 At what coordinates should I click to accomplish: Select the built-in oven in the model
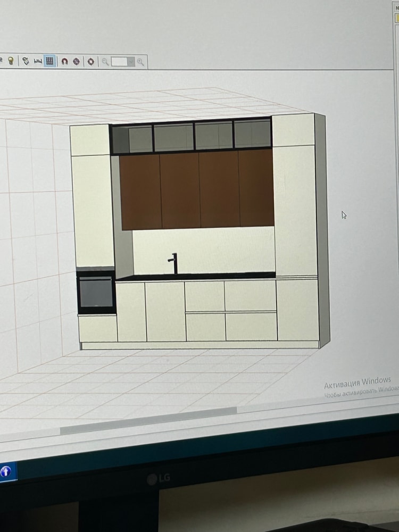[x=96, y=292]
